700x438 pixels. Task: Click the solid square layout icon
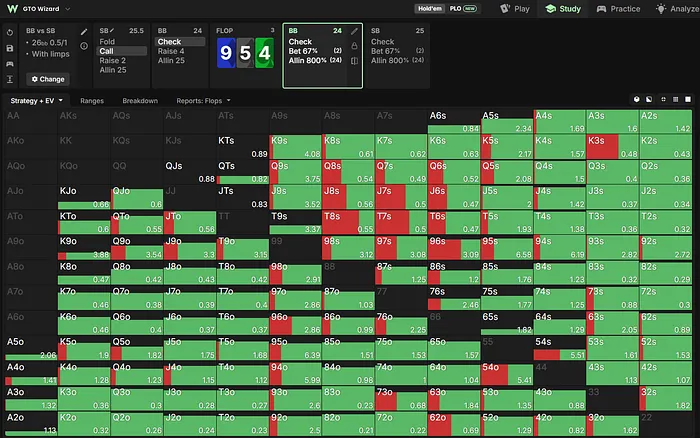(x=688, y=99)
